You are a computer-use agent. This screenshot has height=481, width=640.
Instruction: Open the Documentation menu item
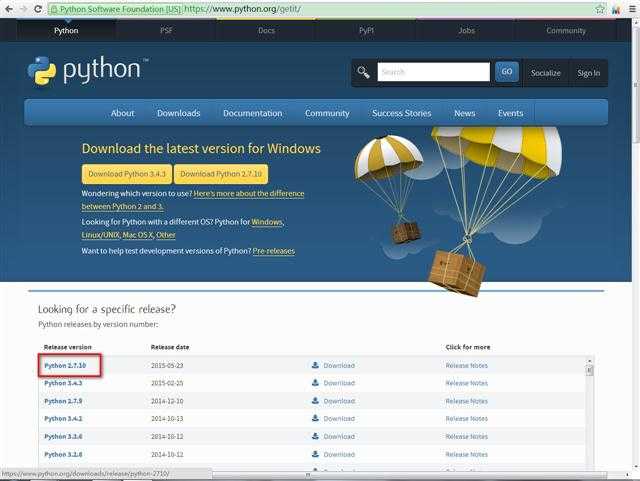(253, 113)
